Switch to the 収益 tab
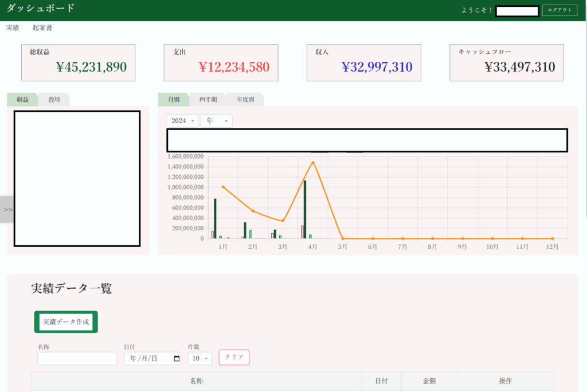The width and height of the screenshot is (587, 392). coord(22,100)
